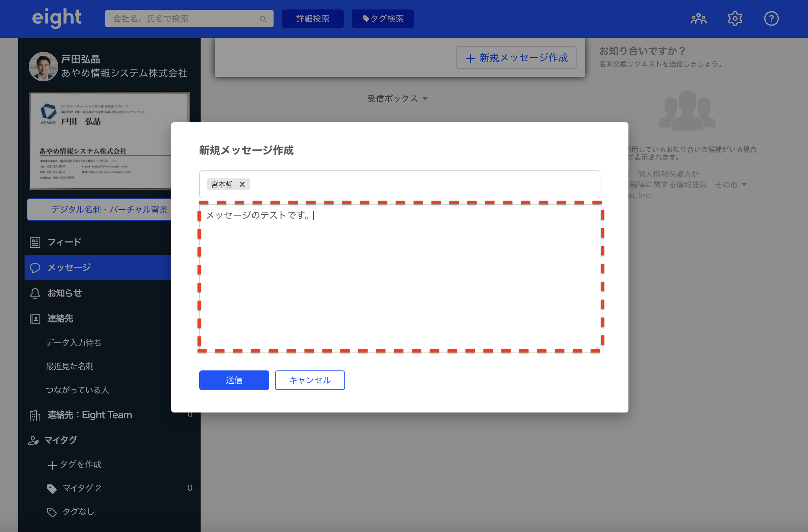Click the user profile avatar photo

pos(43,66)
